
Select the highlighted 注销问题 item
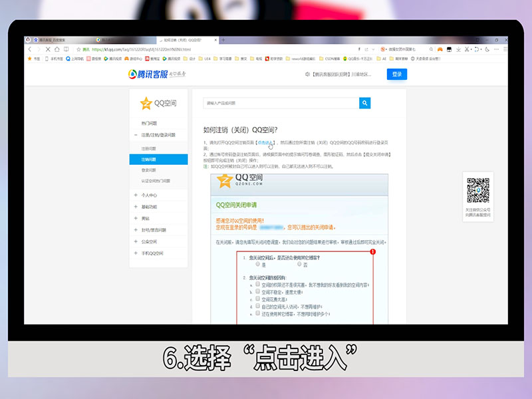[158, 160]
